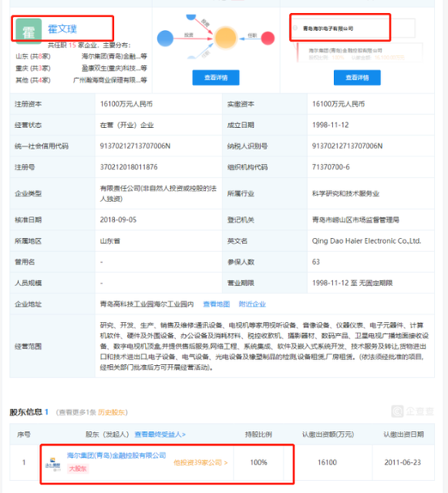Click left 查看详情 button under relationship graph
This screenshot has width=448, height=493.
[x=216, y=77]
